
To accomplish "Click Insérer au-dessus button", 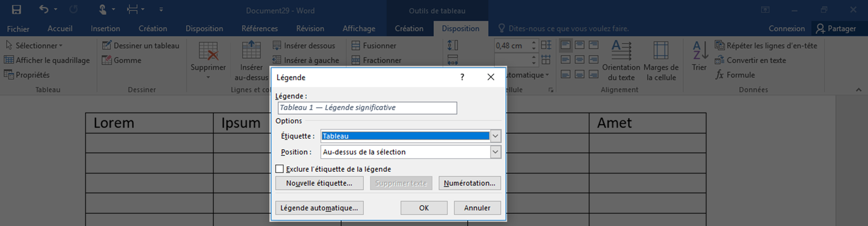I will [251, 61].
